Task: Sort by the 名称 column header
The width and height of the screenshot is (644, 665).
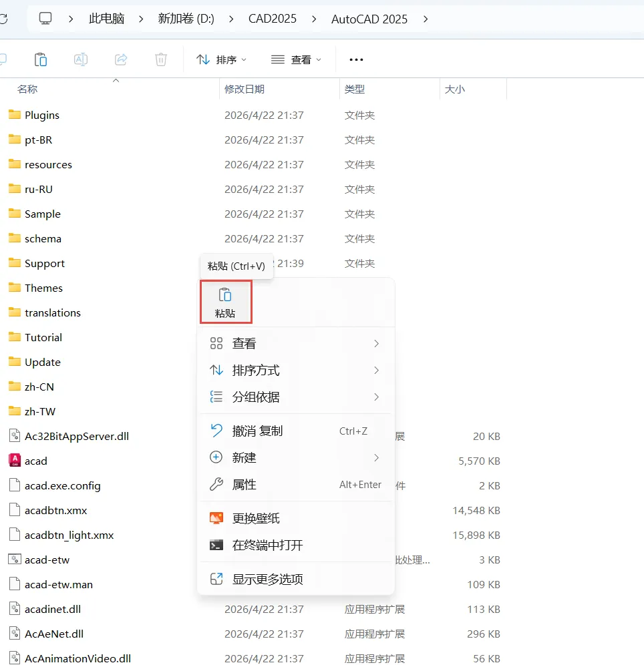Action: pyautogui.click(x=27, y=89)
